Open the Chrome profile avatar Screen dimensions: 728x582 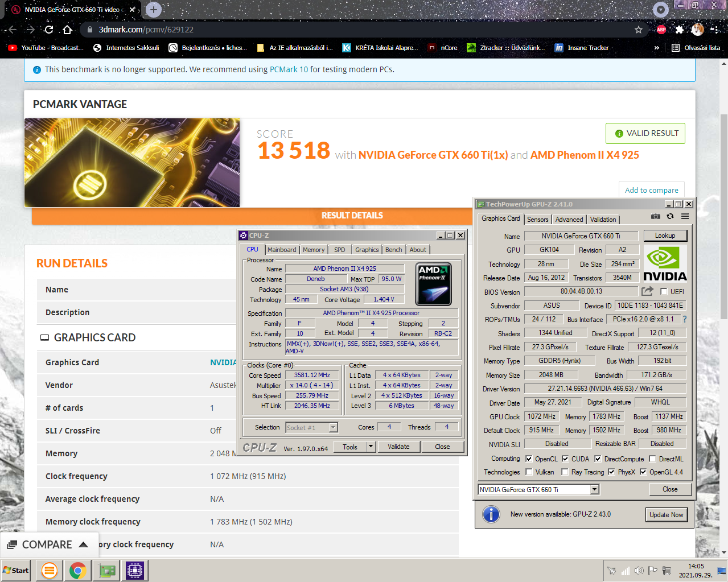tap(698, 30)
